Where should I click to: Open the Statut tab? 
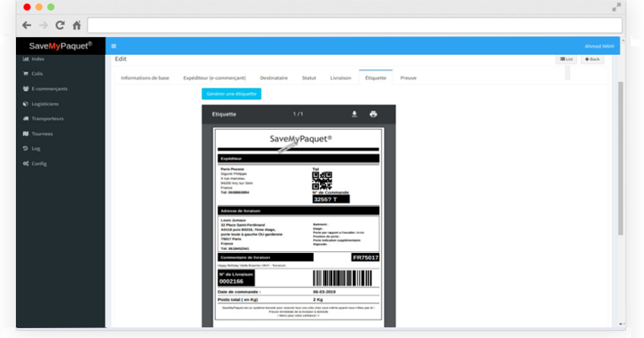(x=309, y=78)
